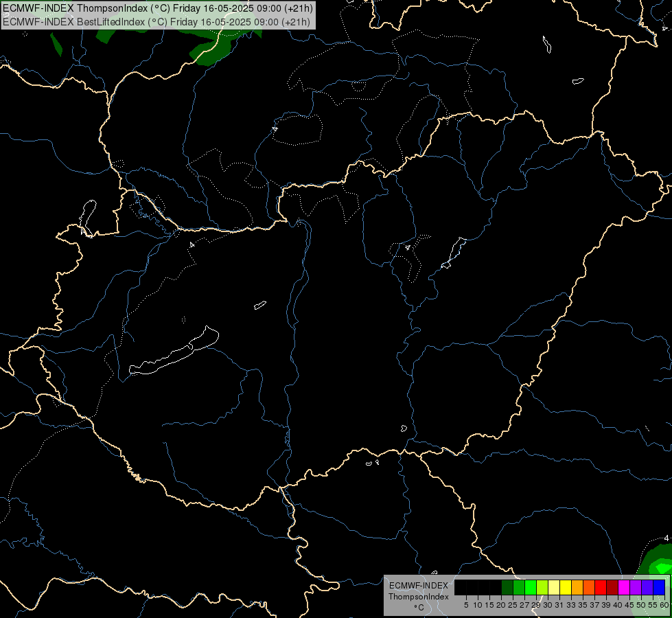Click the legend tick value '33'
This screenshot has height=618, width=672.
(571, 605)
